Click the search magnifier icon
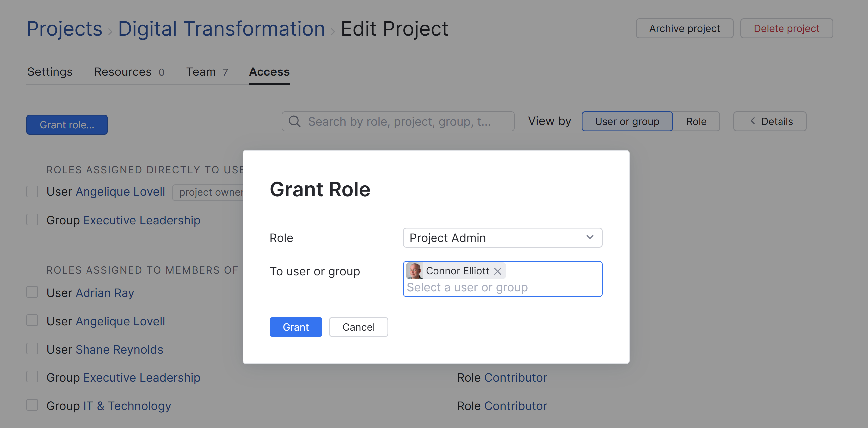Screen dimensions: 868x428 pos(294,121)
